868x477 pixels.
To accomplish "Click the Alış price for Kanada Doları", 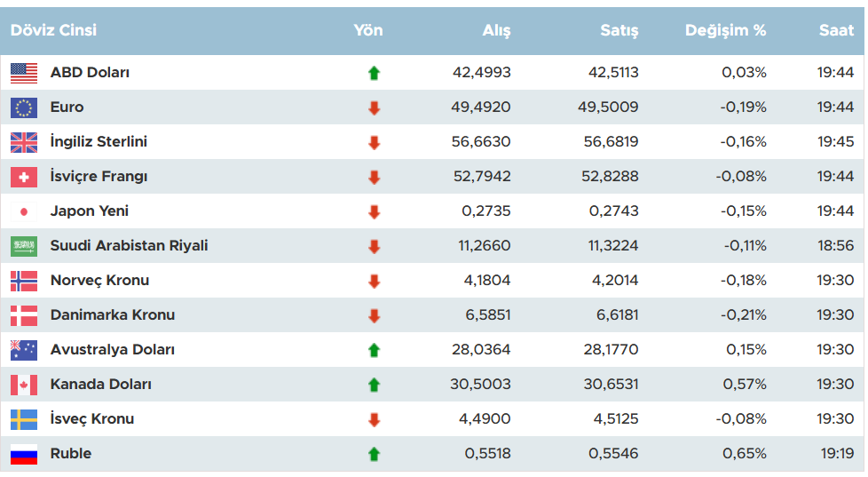I will tap(481, 385).
